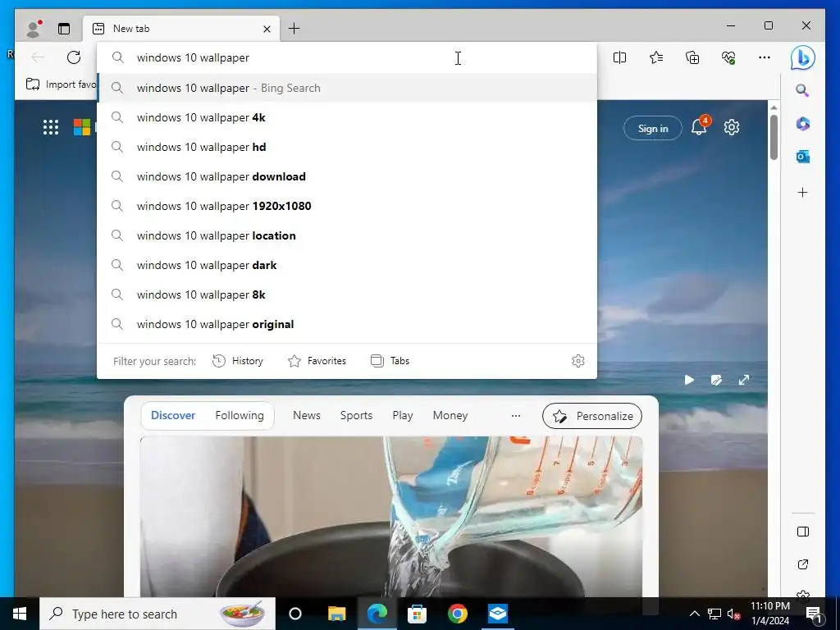Click Import favorites bookmark bar item
Viewport: 840px width, 630px height.
[x=61, y=84]
